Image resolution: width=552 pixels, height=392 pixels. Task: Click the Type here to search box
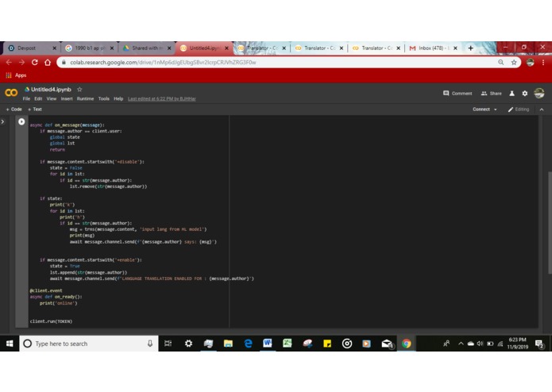[89, 344]
